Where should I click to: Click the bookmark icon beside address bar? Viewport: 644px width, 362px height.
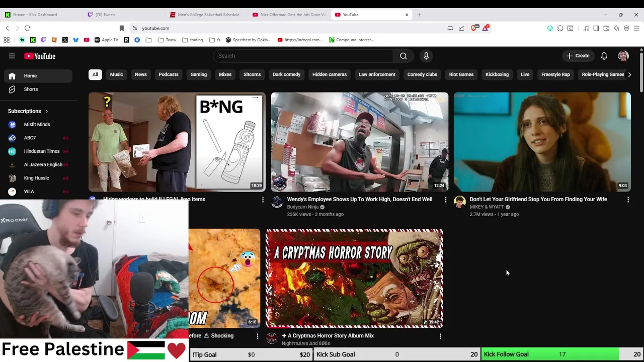click(x=121, y=28)
